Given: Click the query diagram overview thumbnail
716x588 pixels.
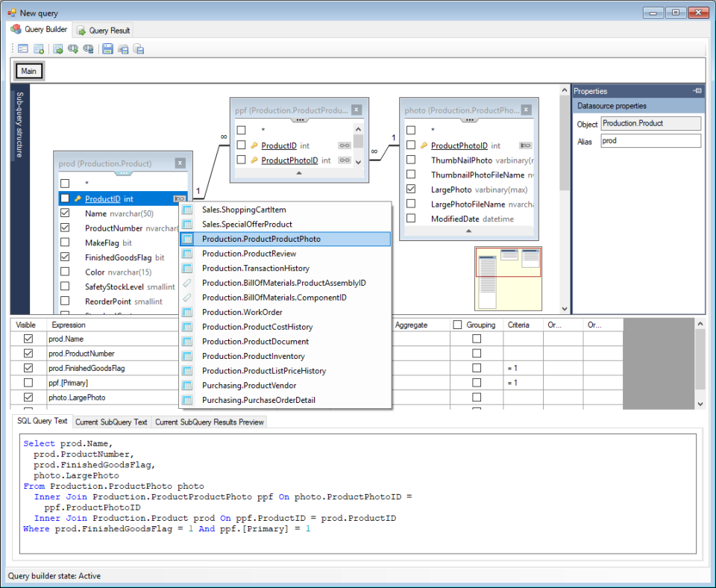Looking at the screenshot, I should 508,278.
